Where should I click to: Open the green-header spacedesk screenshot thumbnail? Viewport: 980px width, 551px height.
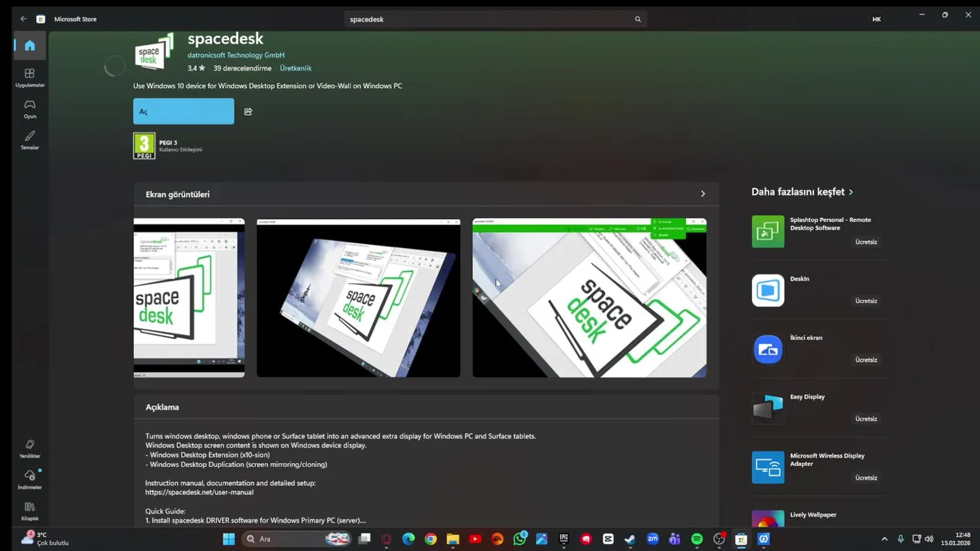pyautogui.click(x=590, y=298)
